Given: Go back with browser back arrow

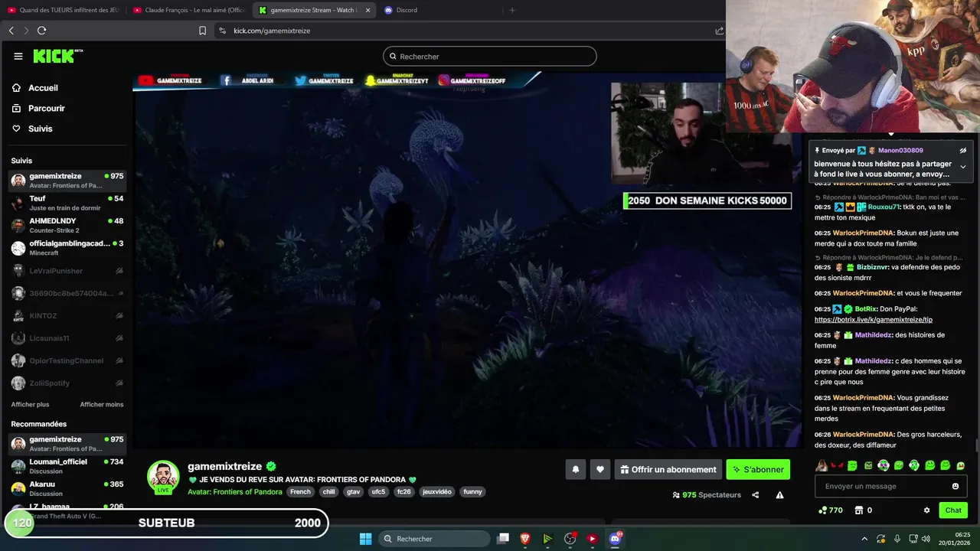Looking at the screenshot, I should tap(11, 31).
